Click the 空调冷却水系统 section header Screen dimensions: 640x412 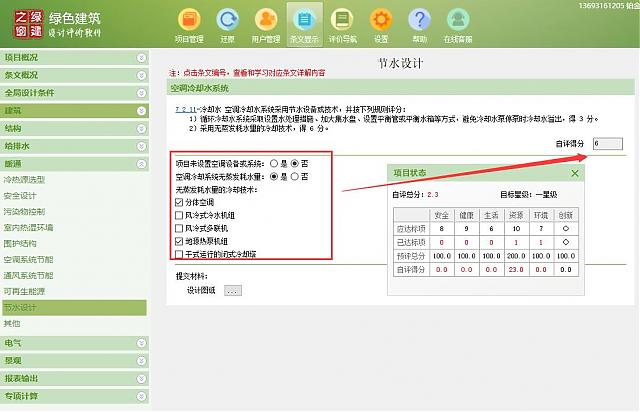(400, 88)
